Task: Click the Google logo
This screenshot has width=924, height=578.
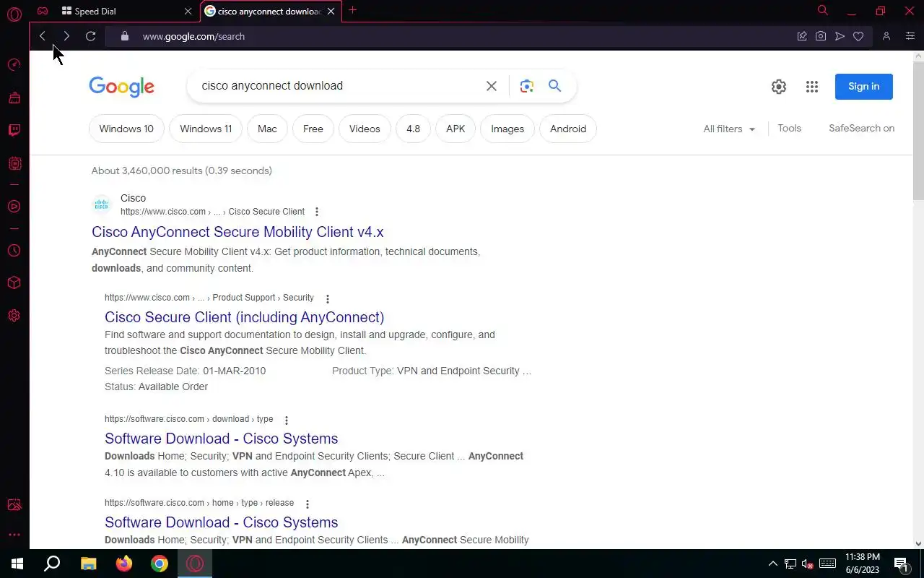Action: pos(121,87)
